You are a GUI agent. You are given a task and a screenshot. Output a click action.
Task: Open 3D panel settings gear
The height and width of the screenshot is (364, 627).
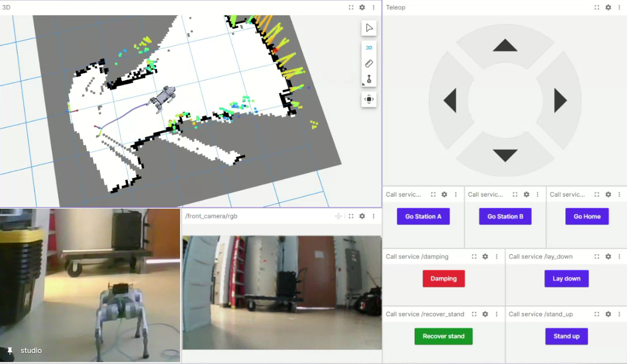362,8
